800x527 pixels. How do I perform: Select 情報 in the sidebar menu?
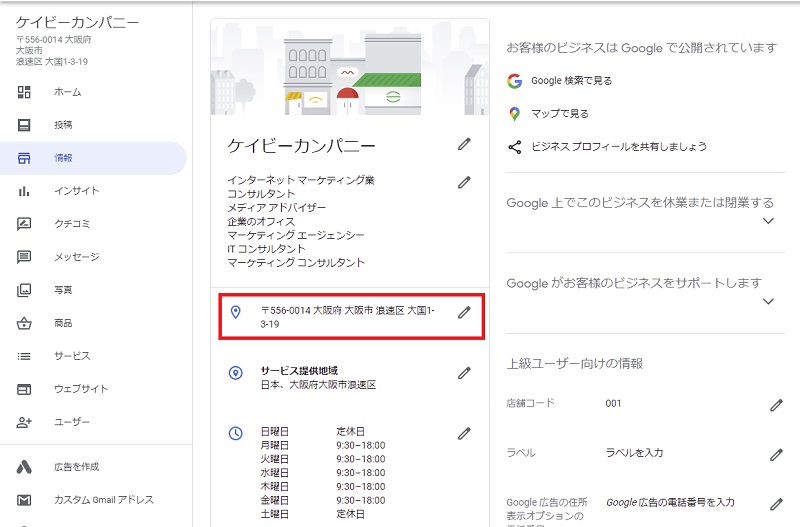click(x=93, y=158)
